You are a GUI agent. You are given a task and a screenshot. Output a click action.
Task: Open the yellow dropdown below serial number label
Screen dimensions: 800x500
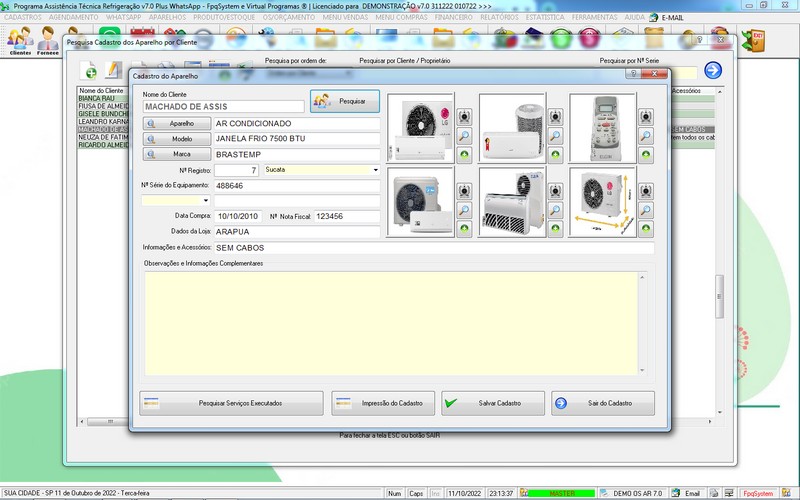click(x=207, y=201)
